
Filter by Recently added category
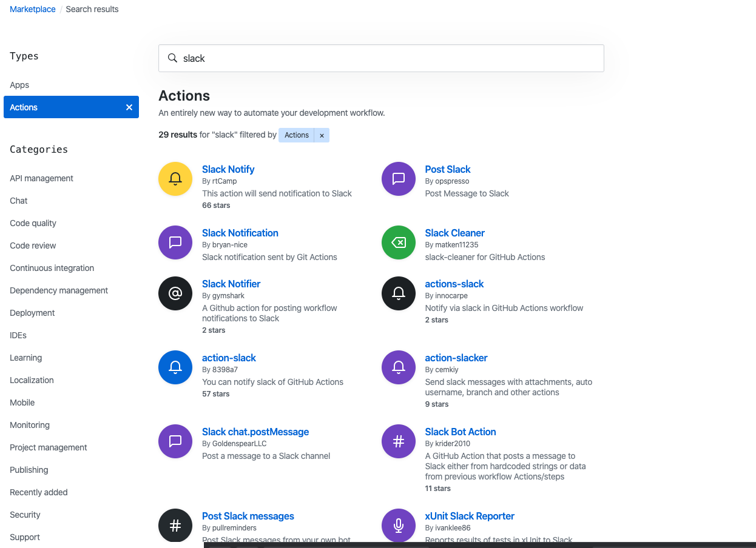pos(39,492)
